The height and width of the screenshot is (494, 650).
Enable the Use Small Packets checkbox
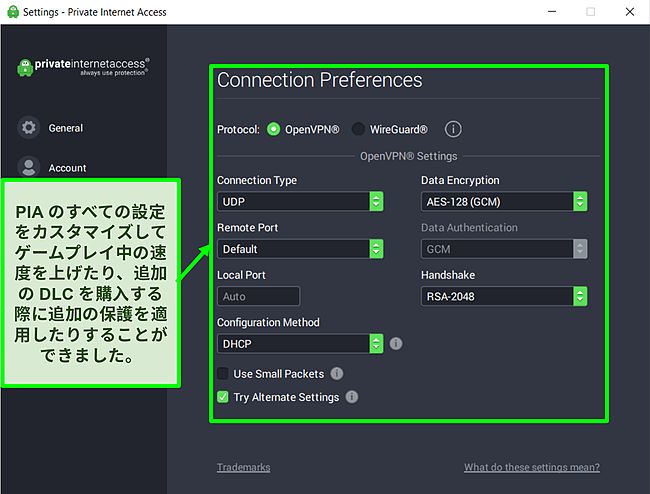pos(223,374)
